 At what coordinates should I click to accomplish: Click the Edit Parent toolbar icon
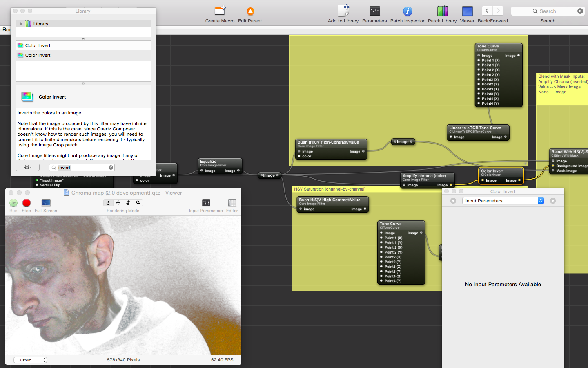(x=250, y=11)
